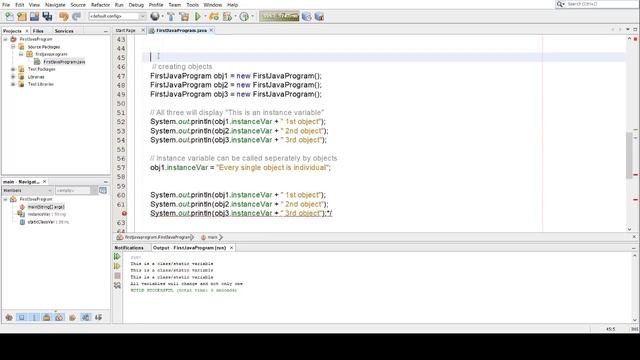Image resolution: width=640 pixels, height=360 pixels.
Task: Click the last icon in the main toolbar
Action: [319, 16]
